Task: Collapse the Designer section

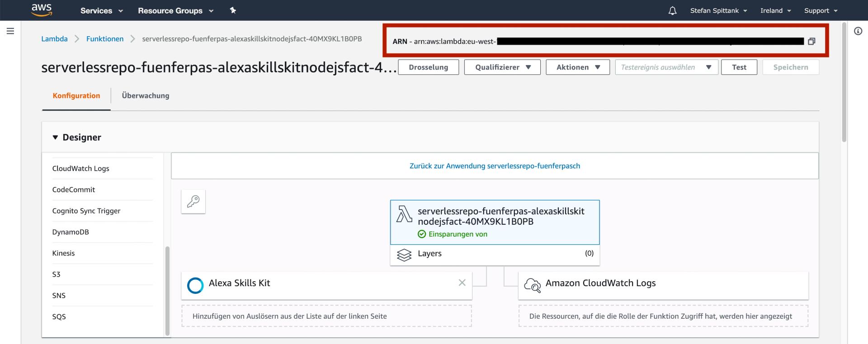Action: point(56,137)
